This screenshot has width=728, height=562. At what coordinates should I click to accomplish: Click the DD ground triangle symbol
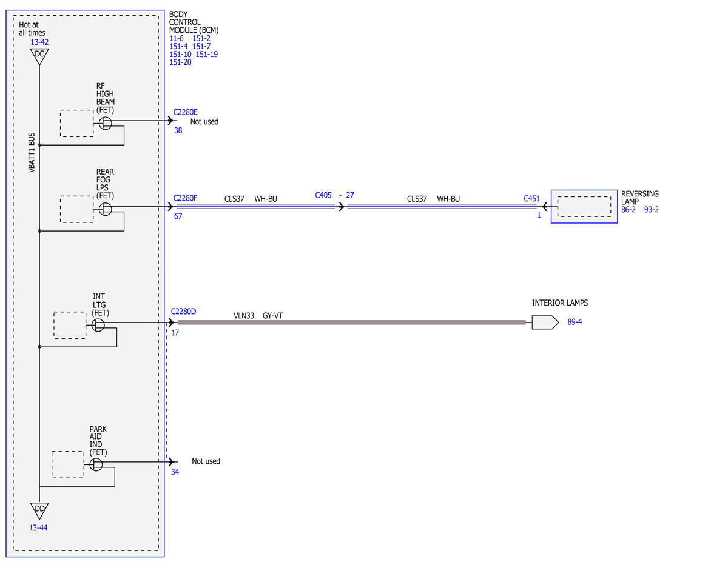click(39, 510)
